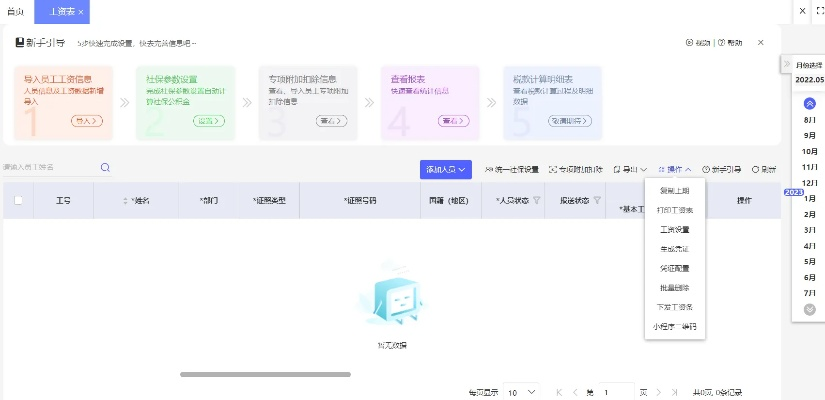Viewport: 825px width, 400px height.
Task: Click the search magnifier icon
Action: point(105,168)
